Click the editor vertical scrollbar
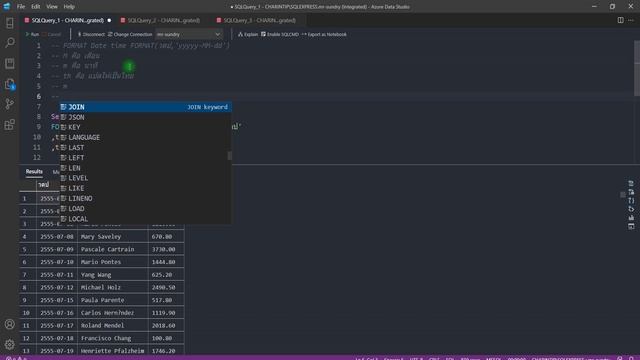 [637, 68]
